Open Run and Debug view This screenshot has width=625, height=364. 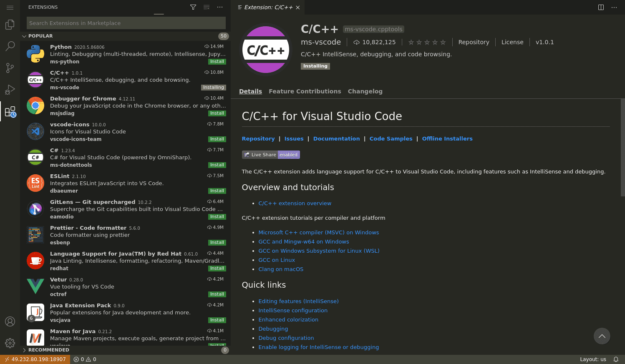tap(10, 90)
